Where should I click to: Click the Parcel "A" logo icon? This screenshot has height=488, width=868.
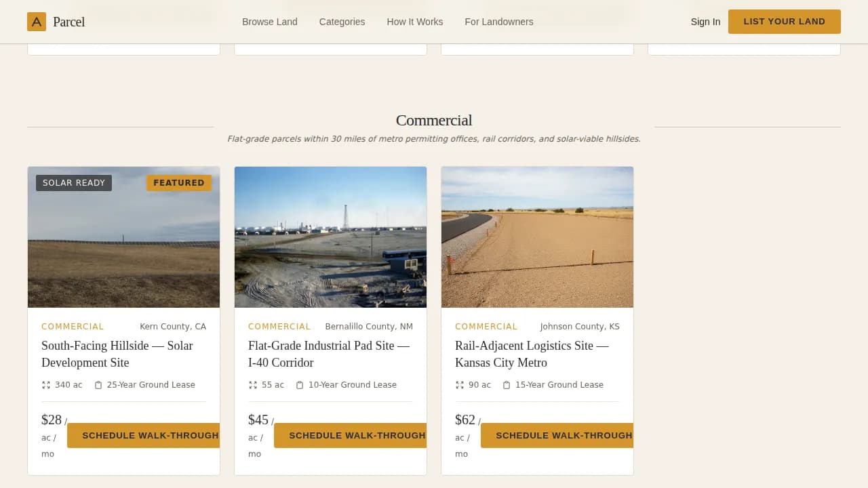[x=37, y=22]
